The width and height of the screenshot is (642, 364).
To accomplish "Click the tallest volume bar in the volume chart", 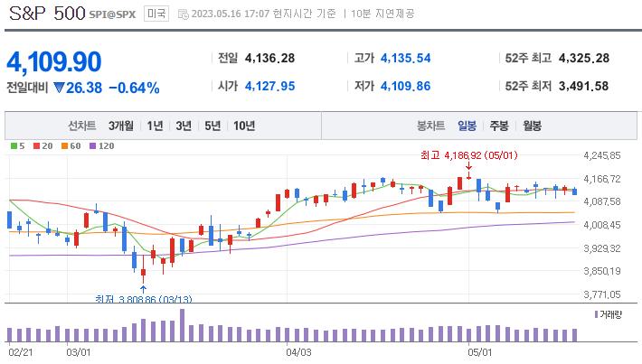I will tap(182, 325).
